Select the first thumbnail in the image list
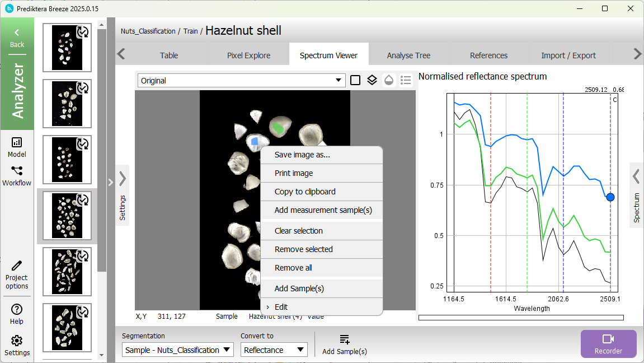 point(67,48)
